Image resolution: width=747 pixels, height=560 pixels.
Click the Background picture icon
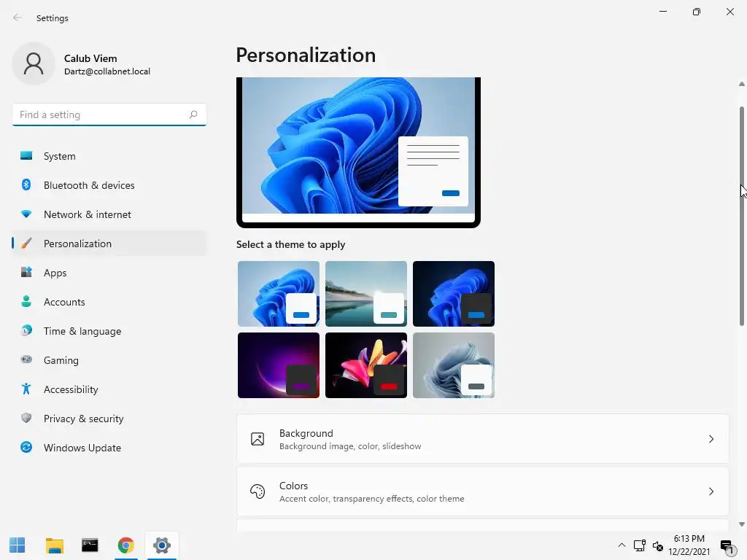click(258, 438)
